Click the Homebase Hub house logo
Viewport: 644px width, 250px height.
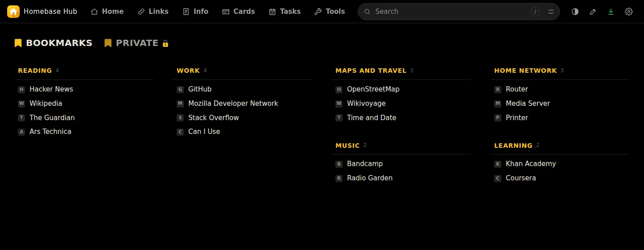coord(13,12)
